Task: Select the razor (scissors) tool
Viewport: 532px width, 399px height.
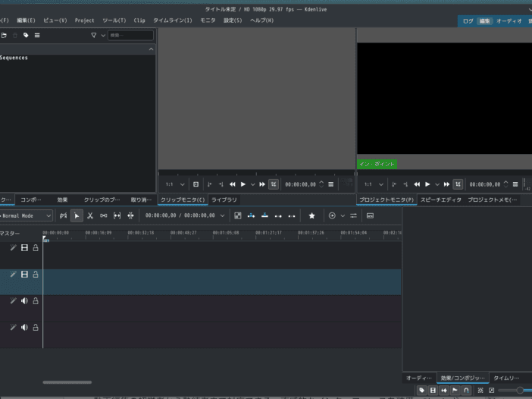Action: (89, 215)
